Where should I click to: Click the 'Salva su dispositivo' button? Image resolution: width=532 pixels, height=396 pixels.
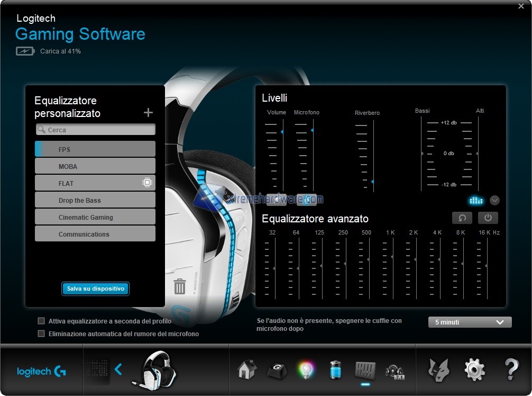coord(95,289)
